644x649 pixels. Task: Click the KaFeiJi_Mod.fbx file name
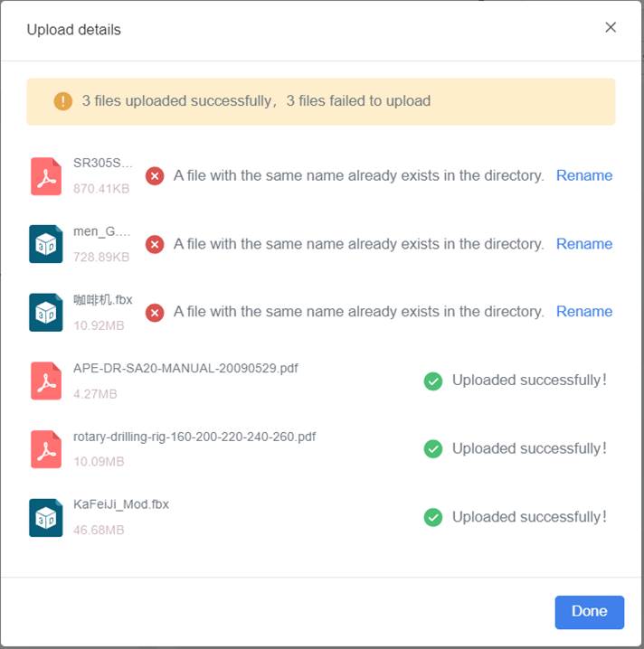(121, 504)
